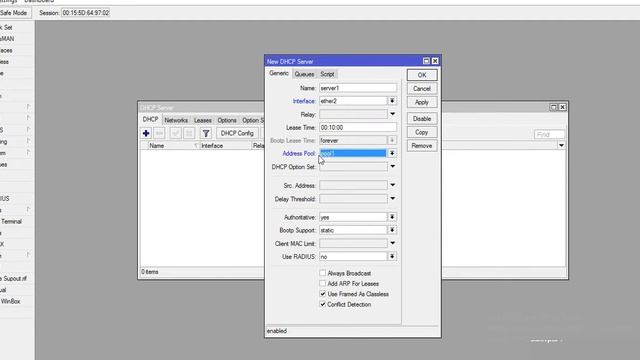
Task: Expand the Relay field arrow
Action: coord(392,114)
